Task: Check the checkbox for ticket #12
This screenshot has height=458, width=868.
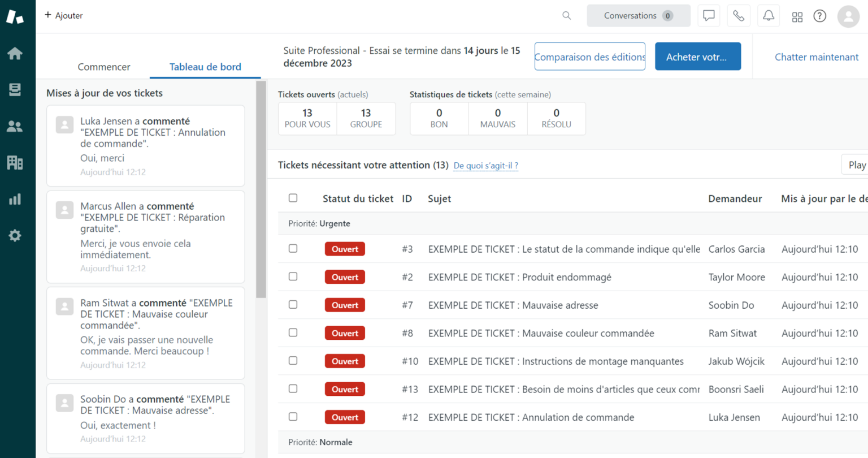Action: tap(293, 417)
